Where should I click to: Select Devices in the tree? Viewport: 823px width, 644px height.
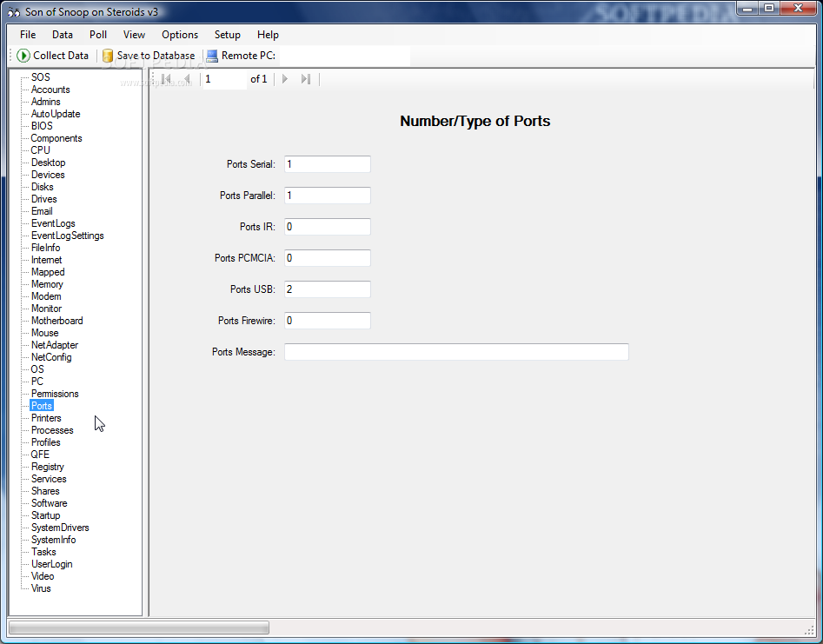pos(48,175)
